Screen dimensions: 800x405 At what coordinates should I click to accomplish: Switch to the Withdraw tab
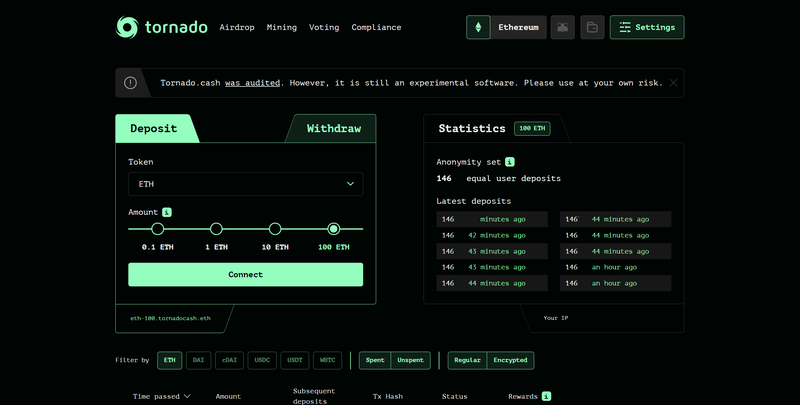pos(333,129)
